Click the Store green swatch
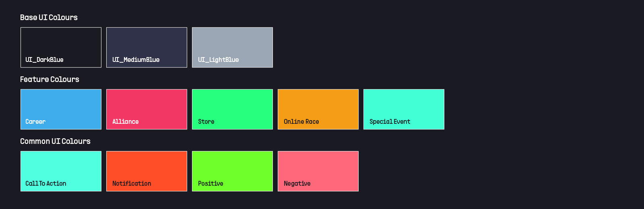This screenshot has width=644, height=209. 232,109
